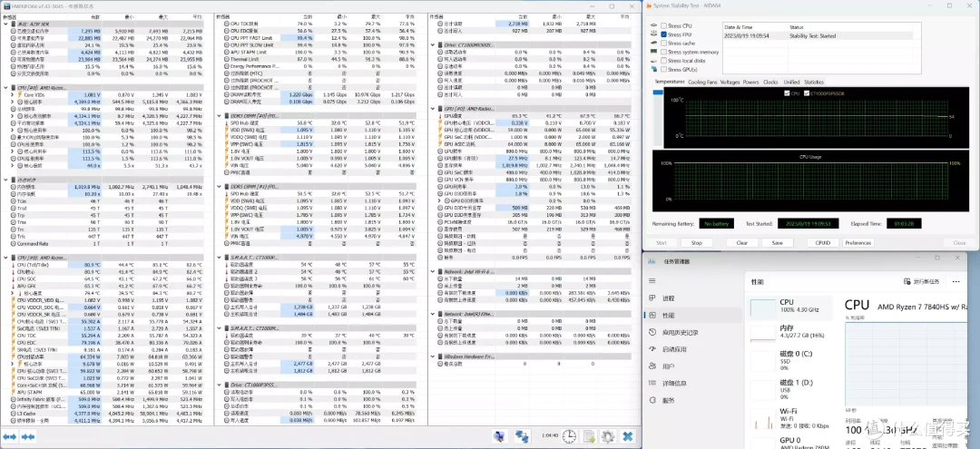Reset HWiNFO timer via clock icon
The height and width of the screenshot is (449, 980).
(x=569, y=436)
